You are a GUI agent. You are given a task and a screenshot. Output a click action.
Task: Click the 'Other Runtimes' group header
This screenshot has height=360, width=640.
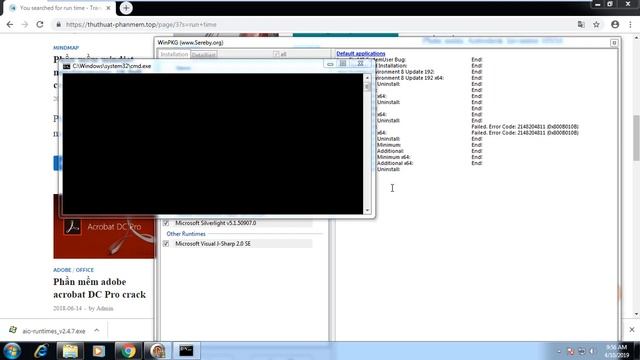tap(186, 234)
